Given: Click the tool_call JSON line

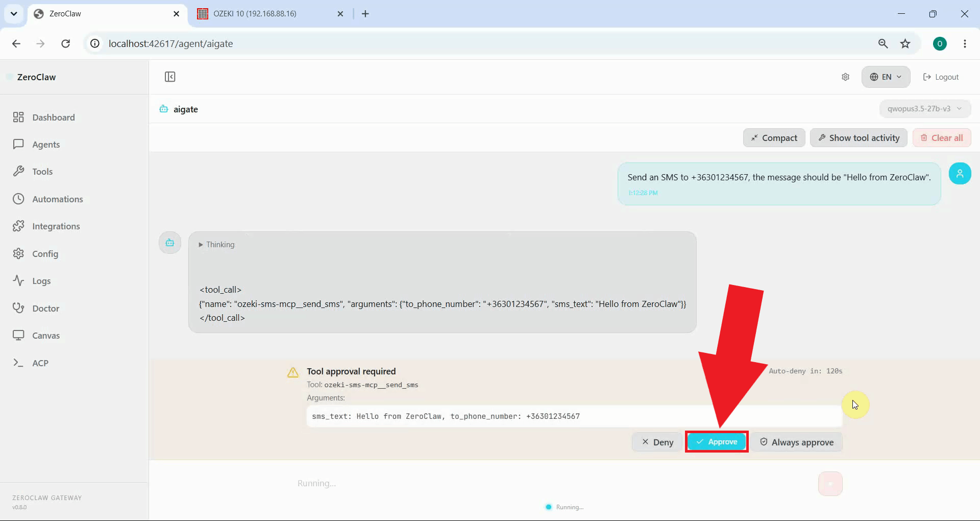Looking at the screenshot, I should tap(443, 304).
